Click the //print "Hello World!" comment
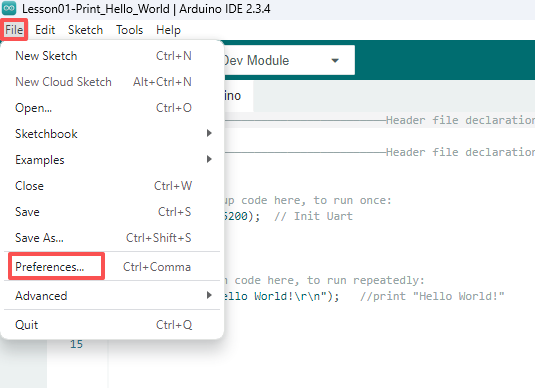Viewport: 535px width, 388px height. [432, 296]
